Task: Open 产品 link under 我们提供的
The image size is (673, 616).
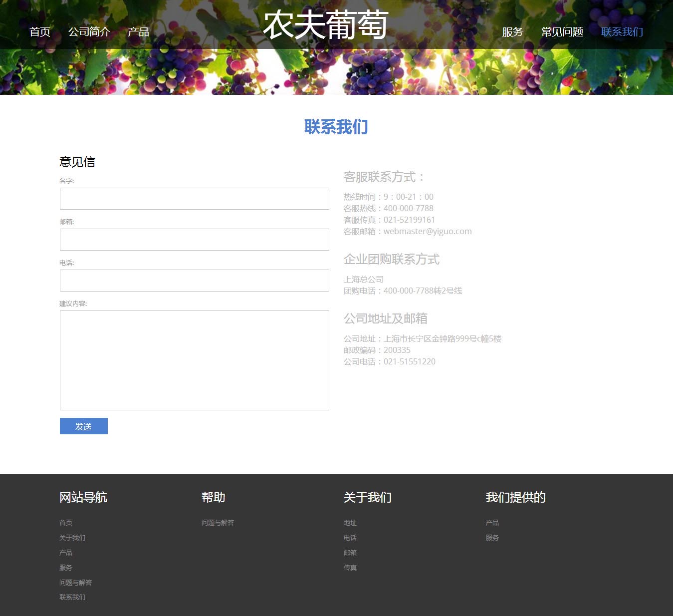Action: click(492, 523)
